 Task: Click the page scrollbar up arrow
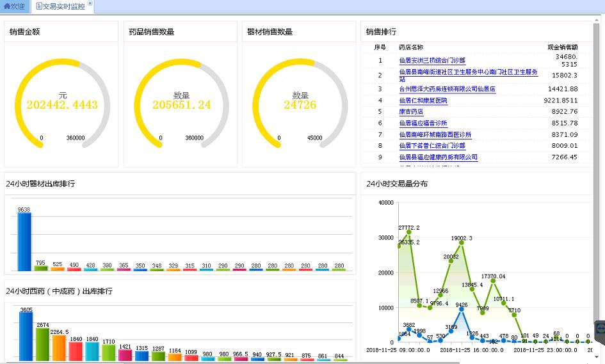coord(597,19)
